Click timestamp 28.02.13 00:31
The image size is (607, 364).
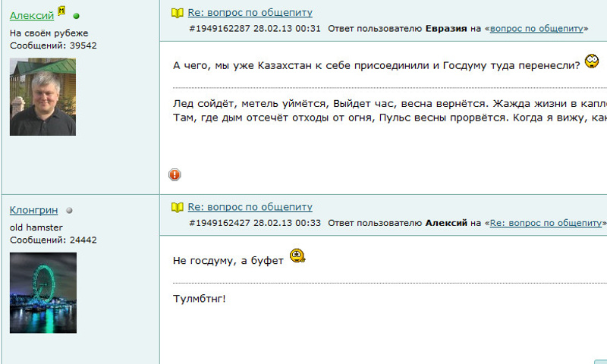click(288, 29)
